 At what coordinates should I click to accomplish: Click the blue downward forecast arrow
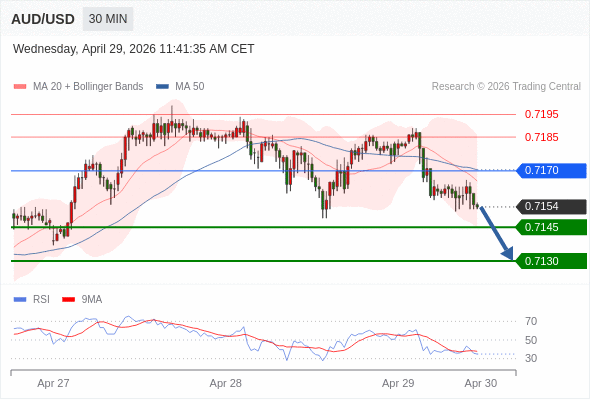pyautogui.click(x=497, y=233)
